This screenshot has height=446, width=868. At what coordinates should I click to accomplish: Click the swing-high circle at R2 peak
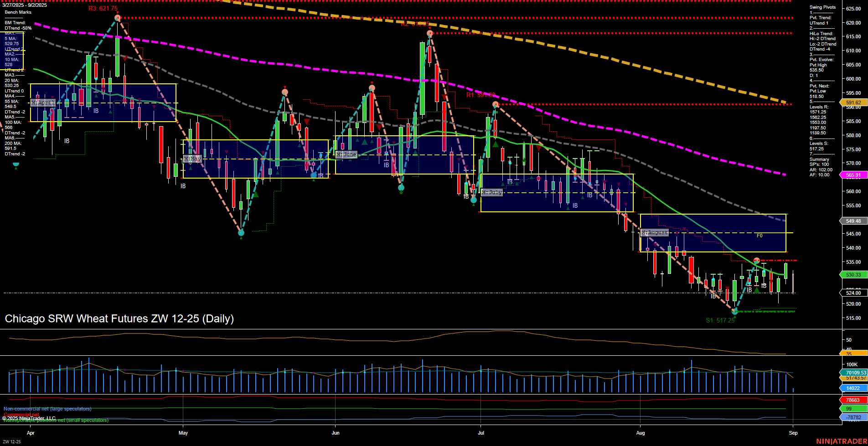[429, 33]
